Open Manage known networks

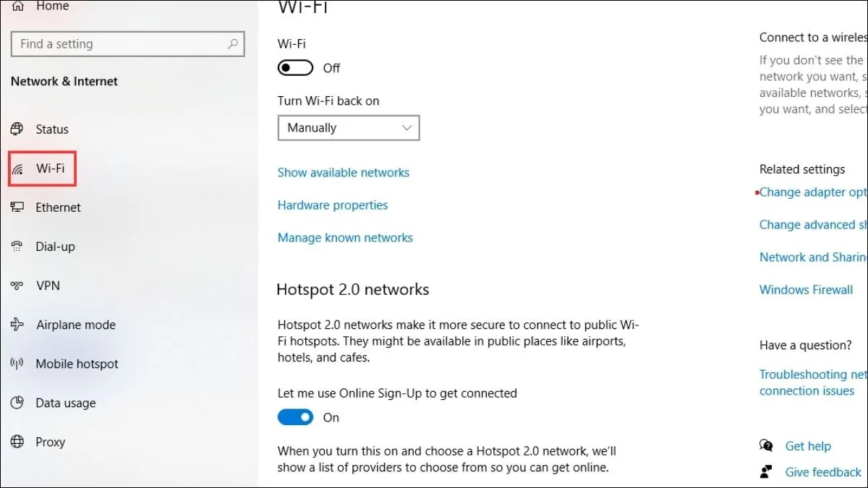[x=345, y=237]
